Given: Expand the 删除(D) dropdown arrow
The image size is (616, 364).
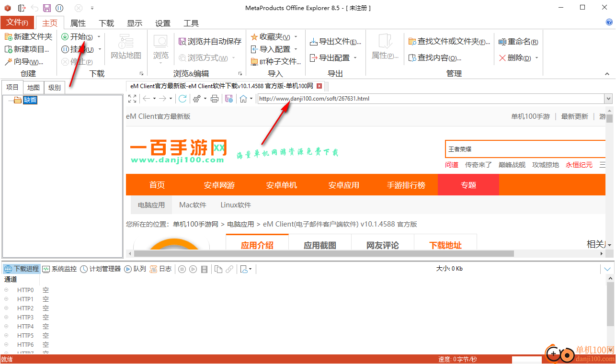Looking at the screenshot, I should pos(536,58).
